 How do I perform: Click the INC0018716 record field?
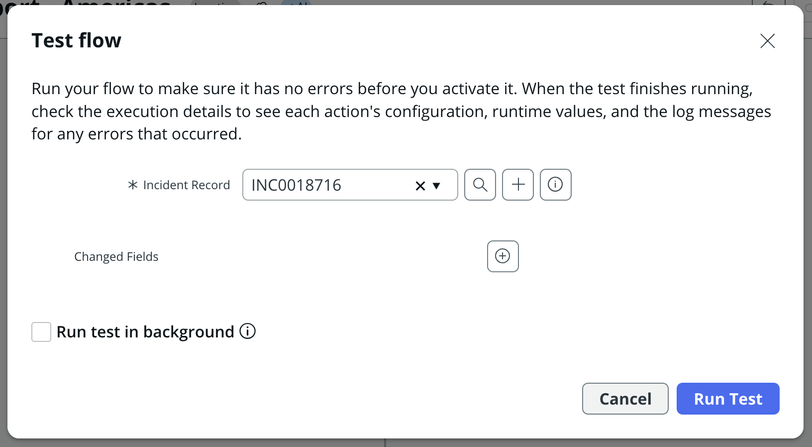[325, 185]
